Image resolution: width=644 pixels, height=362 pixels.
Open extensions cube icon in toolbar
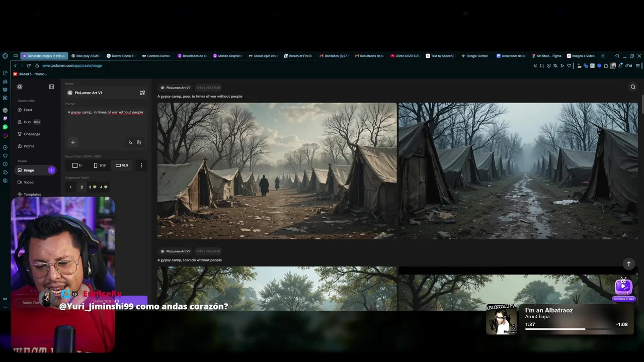606,66
